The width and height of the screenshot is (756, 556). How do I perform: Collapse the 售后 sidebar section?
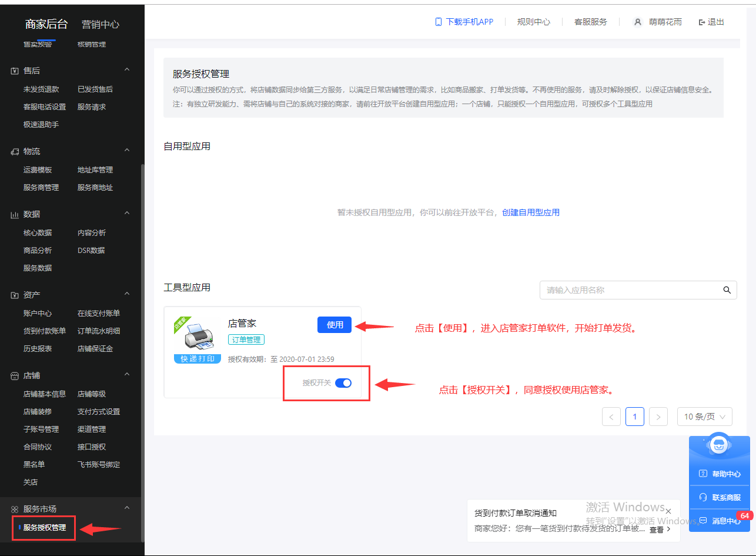pos(127,70)
